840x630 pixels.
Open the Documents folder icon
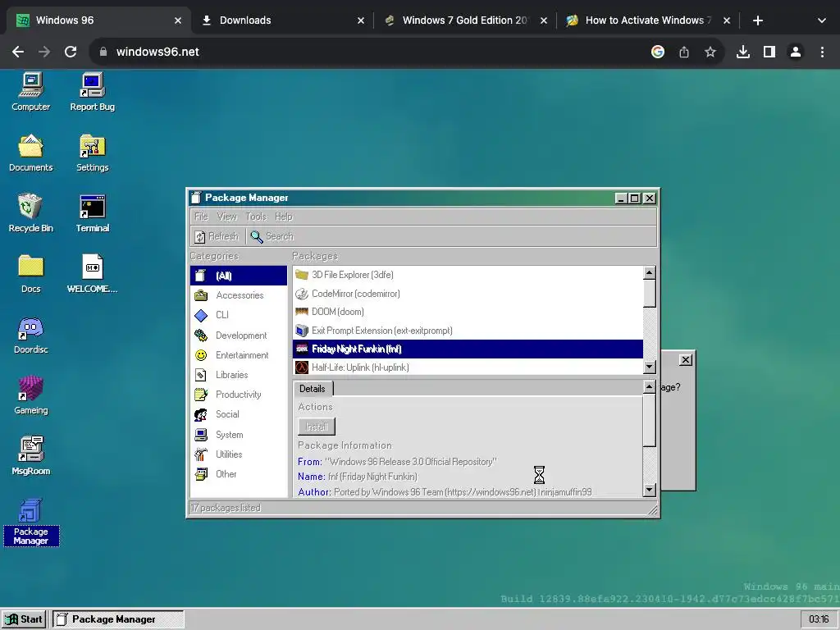31,153
